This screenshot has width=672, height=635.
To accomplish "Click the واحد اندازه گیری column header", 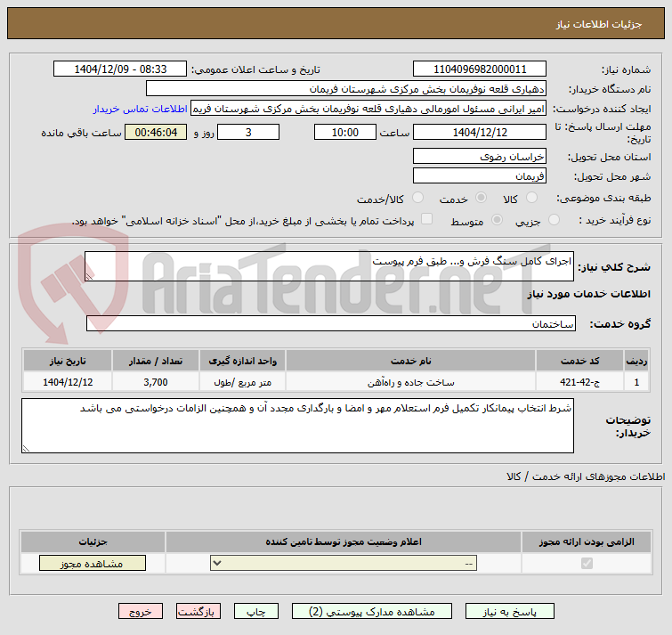I will [242, 361].
